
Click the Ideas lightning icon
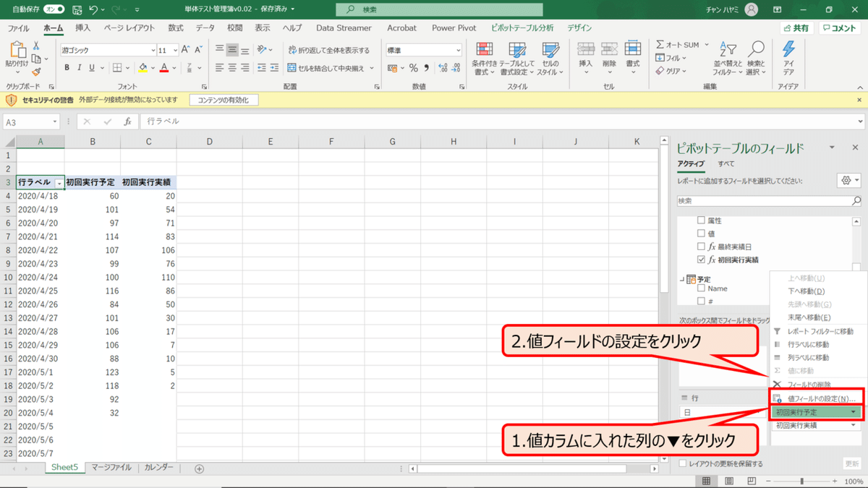(788, 49)
